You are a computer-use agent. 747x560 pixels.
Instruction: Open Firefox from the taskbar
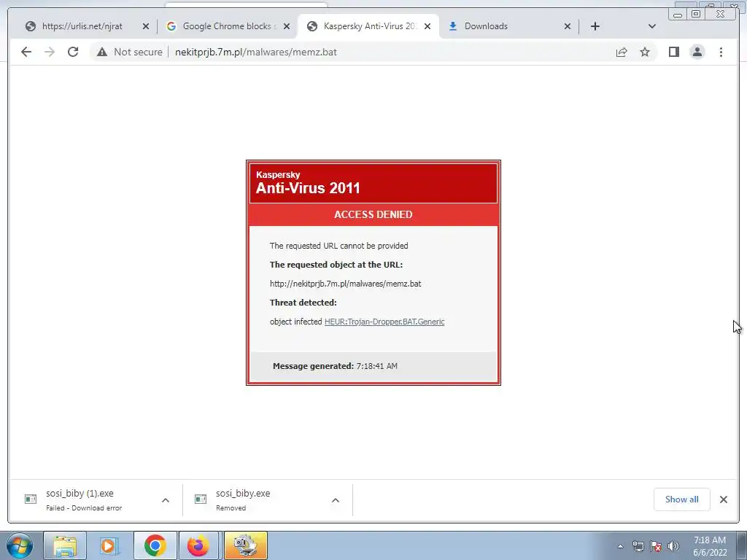pyautogui.click(x=198, y=545)
